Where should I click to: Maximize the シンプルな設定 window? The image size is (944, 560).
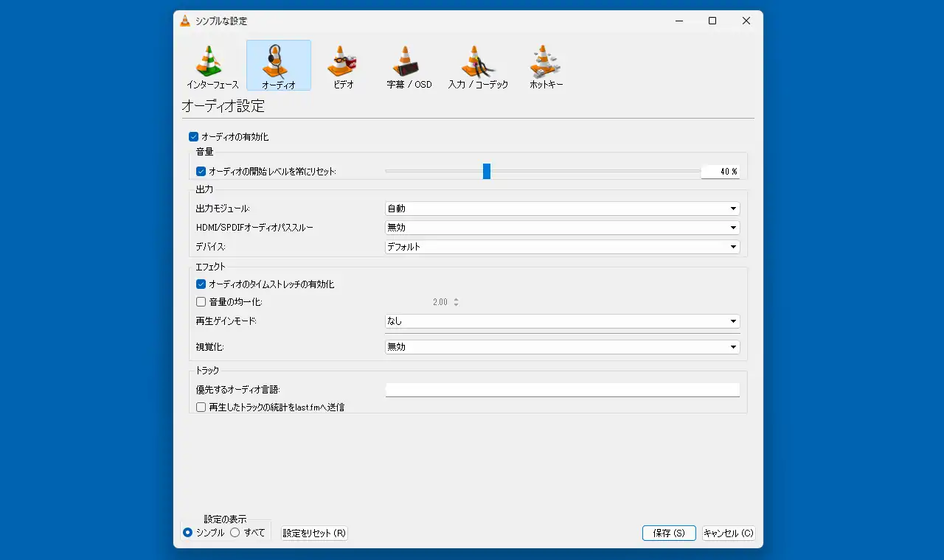pyautogui.click(x=712, y=21)
